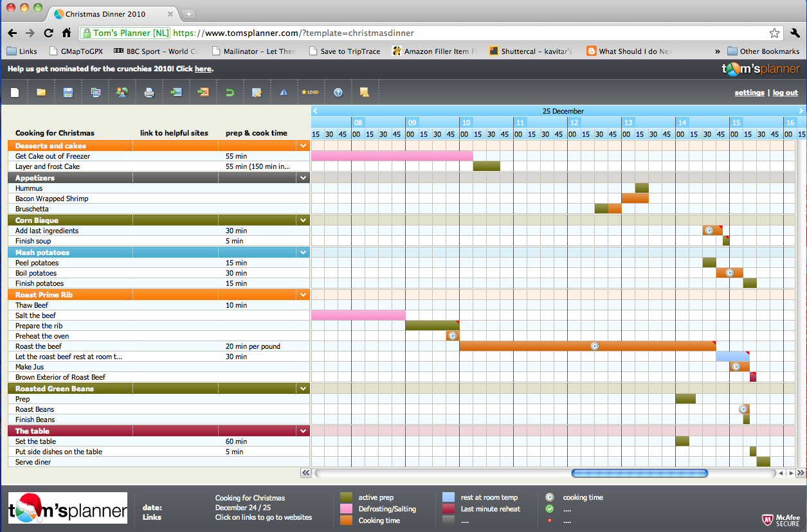Open the Other Bookmarks folder
Viewport: 807px width, 532px height.
[x=763, y=51]
